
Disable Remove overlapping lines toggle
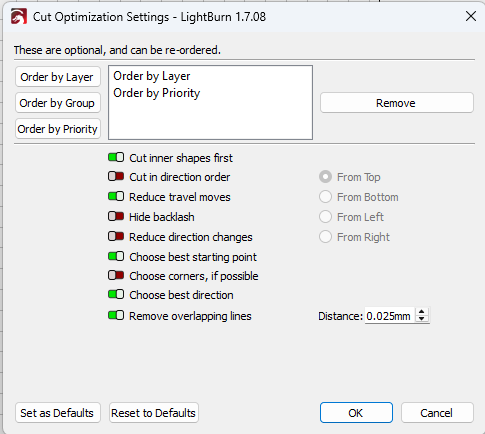pyautogui.click(x=116, y=315)
